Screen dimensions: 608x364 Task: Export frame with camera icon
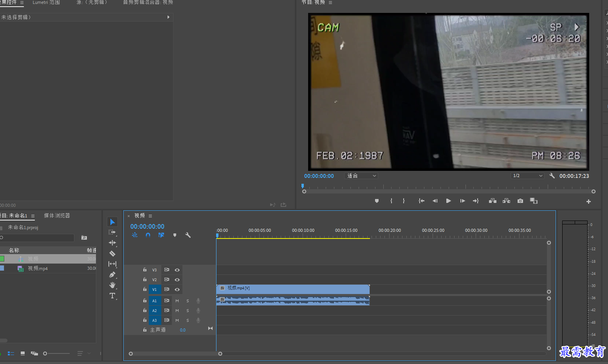520,201
